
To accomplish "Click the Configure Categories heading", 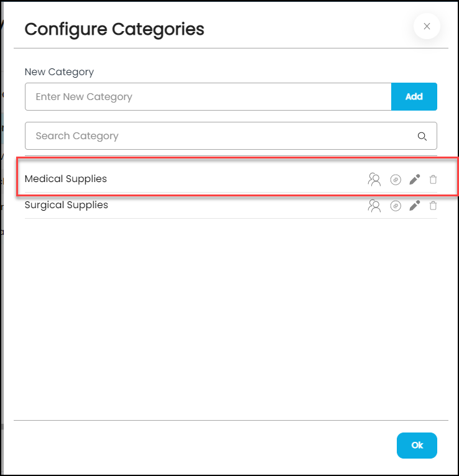I will pos(114,29).
